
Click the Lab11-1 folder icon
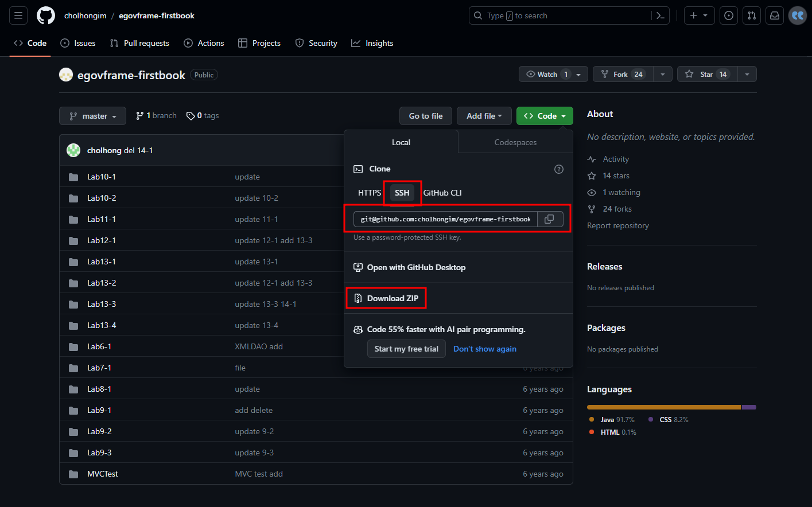73,219
